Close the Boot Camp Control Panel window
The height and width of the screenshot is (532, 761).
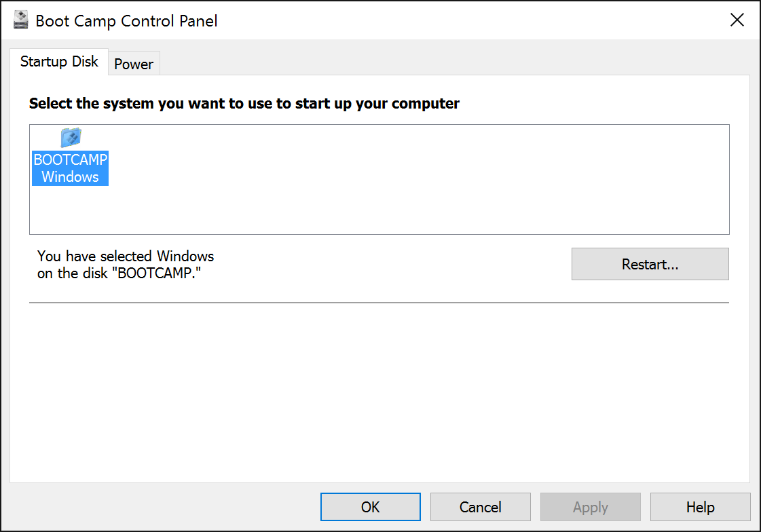(x=737, y=20)
